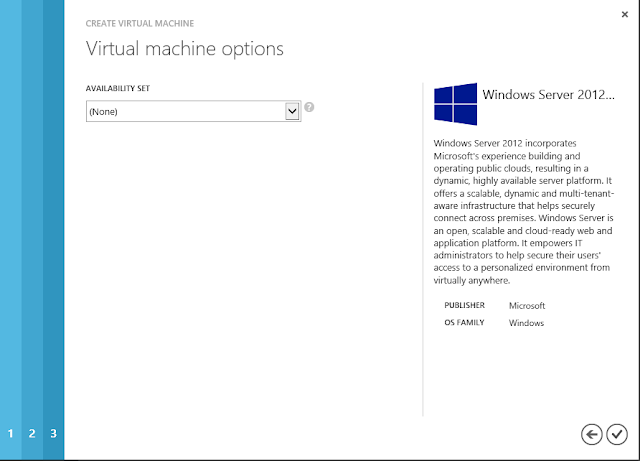
Task: Click the 'Windows Server 2012...' title
Action: click(548, 95)
